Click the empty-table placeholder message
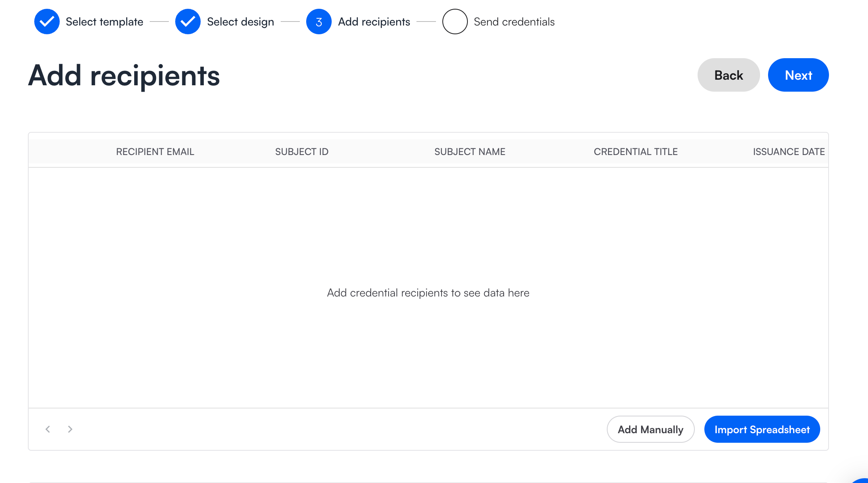Image resolution: width=868 pixels, height=483 pixels. [428, 293]
